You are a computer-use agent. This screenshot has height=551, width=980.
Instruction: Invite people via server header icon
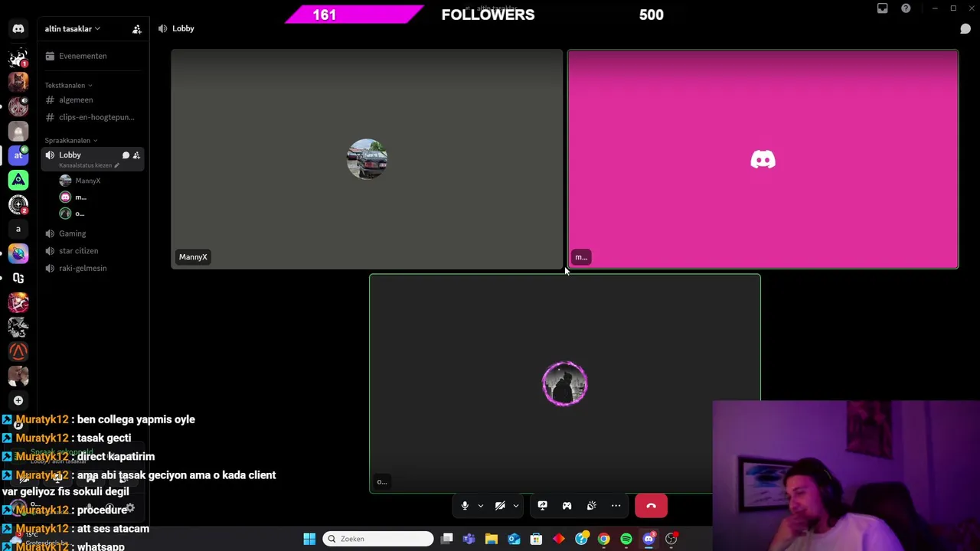(137, 29)
